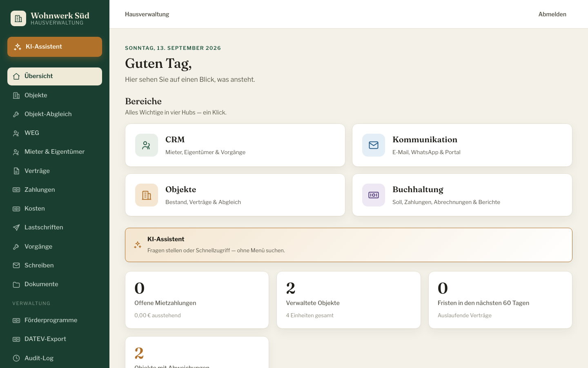Screen dimensions: 588x368
Task: Click the home icon beside Übersicht
Action: pos(16,76)
